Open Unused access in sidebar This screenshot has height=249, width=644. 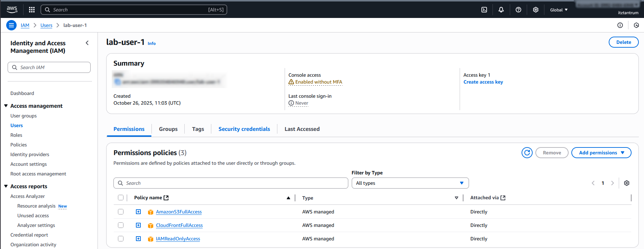33,216
